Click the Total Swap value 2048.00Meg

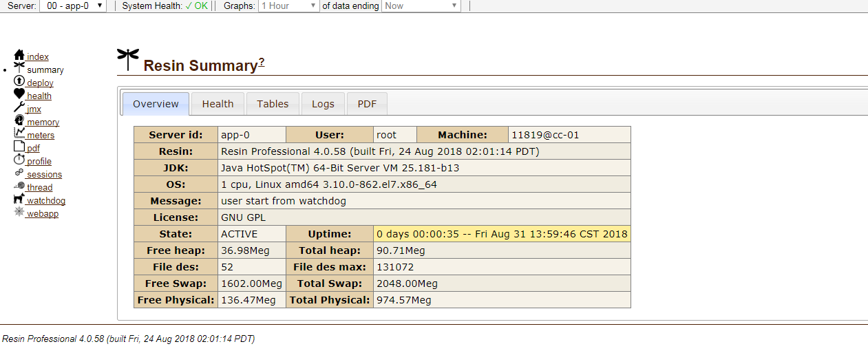pos(502,284)
